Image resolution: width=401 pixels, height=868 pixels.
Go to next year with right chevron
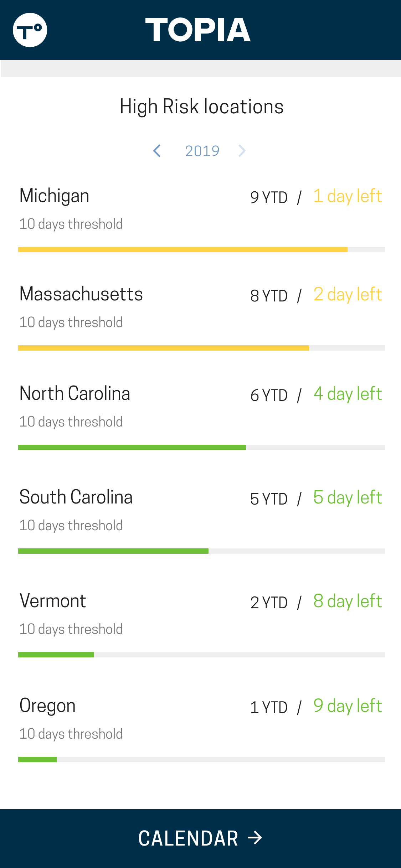(242, 151)
